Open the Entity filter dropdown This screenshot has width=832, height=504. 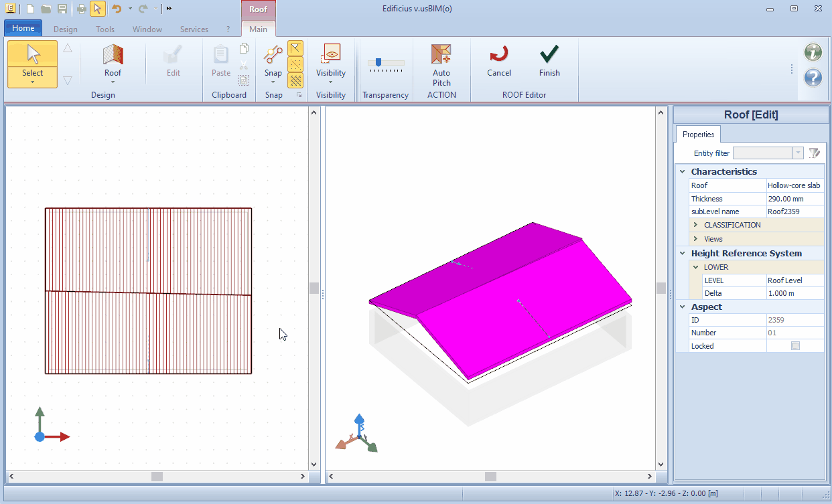coord(797,153)
